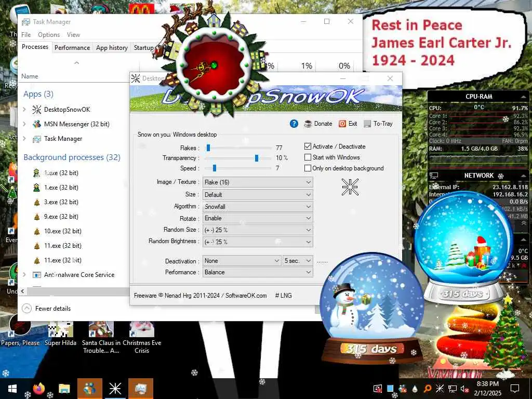Expand the Task Manager row in Apps
This screenshot has width=532, height=399.
pos(24,139)
